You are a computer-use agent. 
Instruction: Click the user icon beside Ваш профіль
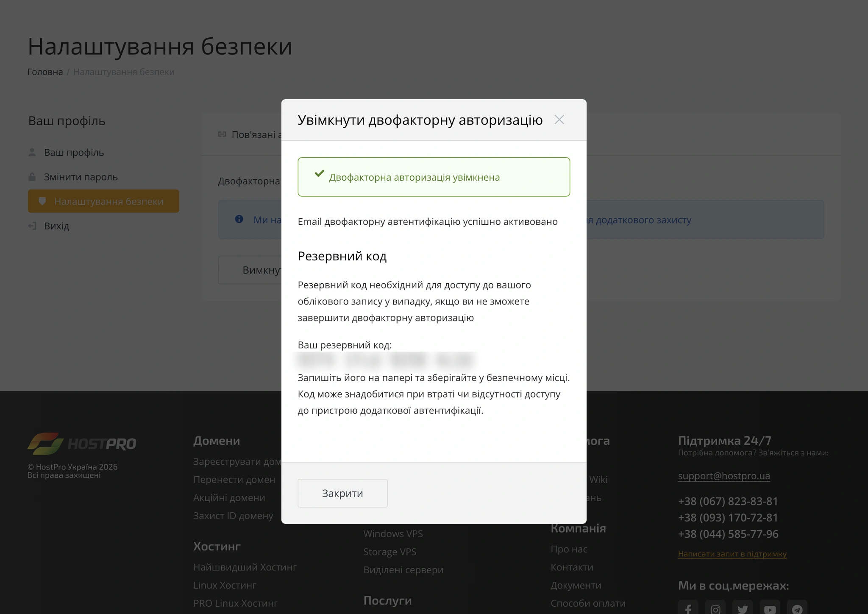(x=32, y=152)
